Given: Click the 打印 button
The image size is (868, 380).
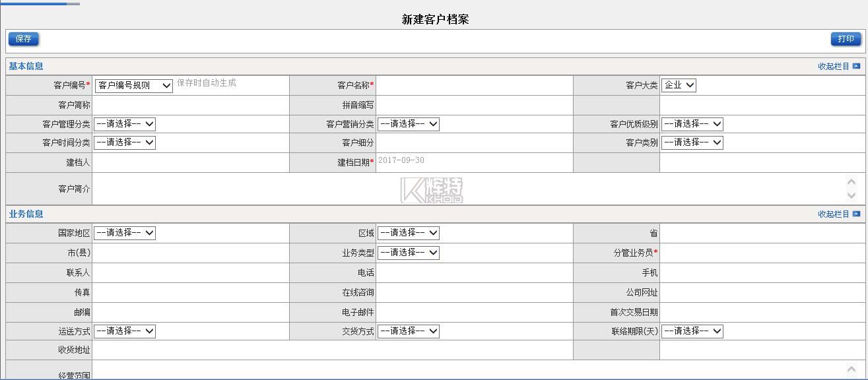Looking at the screenshot, I should point(846,39).
